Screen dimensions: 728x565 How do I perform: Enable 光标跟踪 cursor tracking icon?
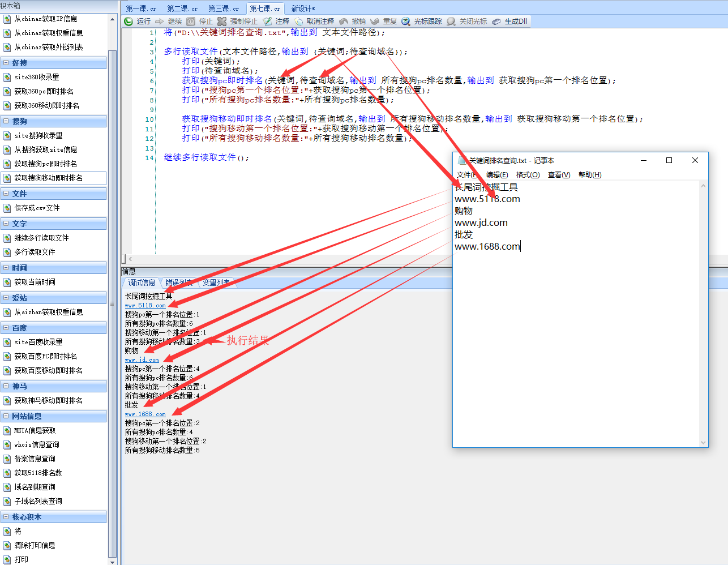pos(406,22)
